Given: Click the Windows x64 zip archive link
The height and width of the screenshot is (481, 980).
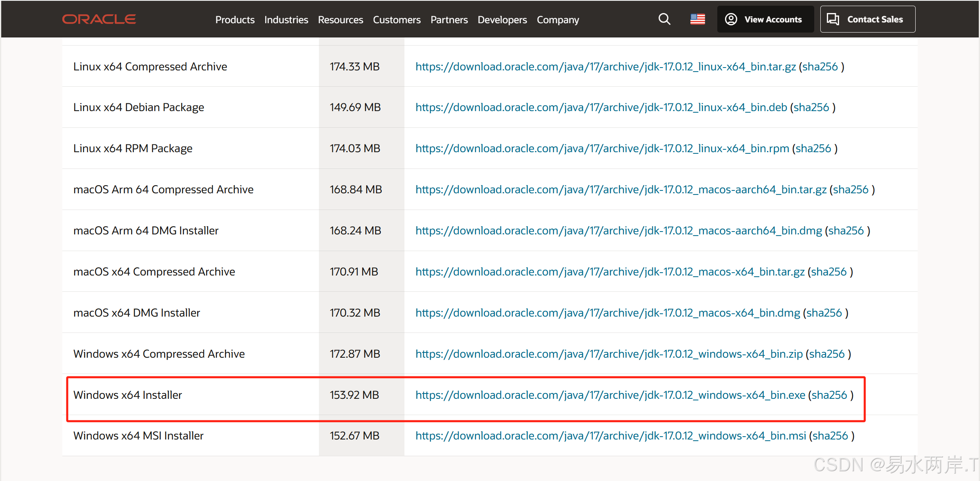Looking at the screenshot, I should (609, 354).
